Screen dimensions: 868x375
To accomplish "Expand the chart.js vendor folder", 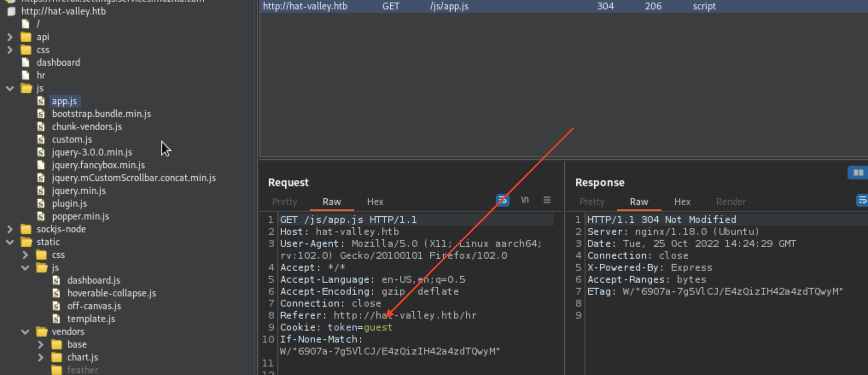I will (41, 357).
